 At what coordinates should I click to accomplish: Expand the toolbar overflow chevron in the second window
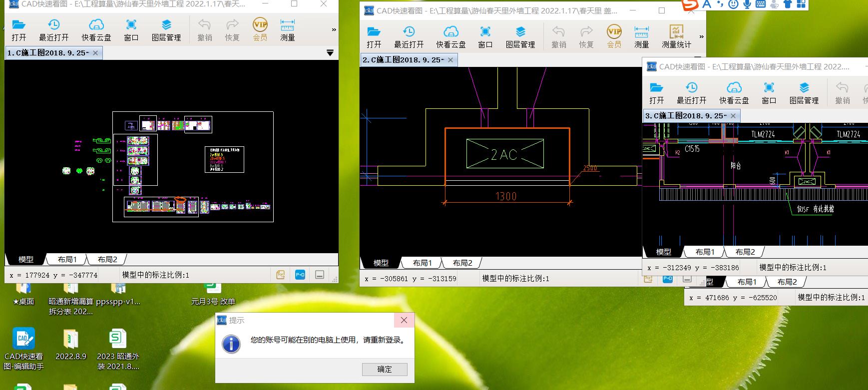[701, 36]
